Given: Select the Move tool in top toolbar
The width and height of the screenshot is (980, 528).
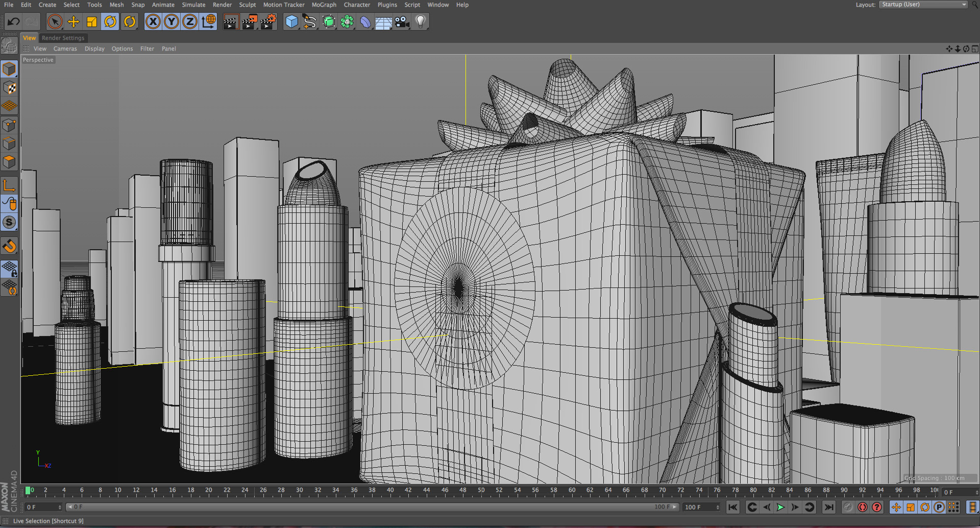Looking at the screenshot, I should click(x=73, y=22).
